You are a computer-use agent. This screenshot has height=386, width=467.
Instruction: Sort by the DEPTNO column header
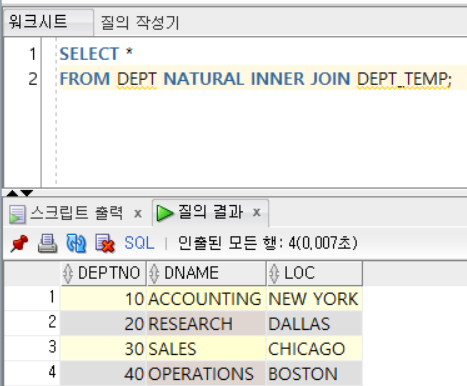tap(103, 273)
